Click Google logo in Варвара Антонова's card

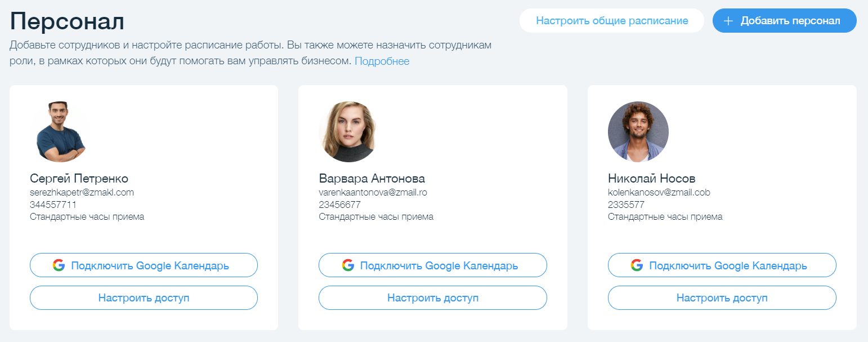pyautogui.click(x=348, y=265)
